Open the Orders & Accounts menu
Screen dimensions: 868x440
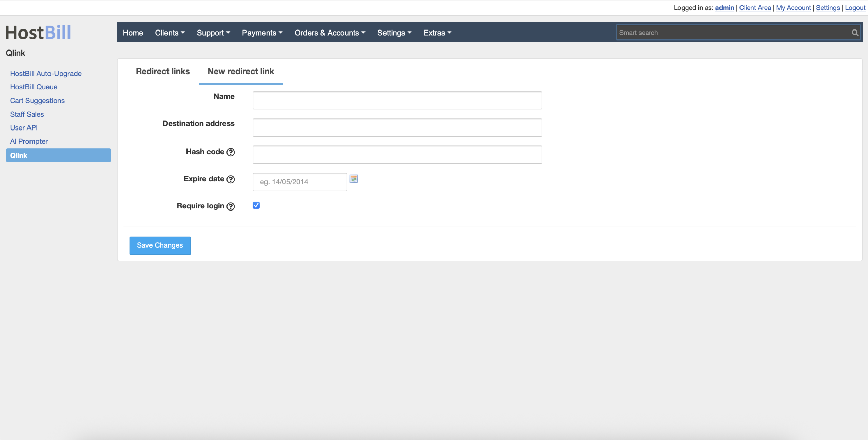330,33
